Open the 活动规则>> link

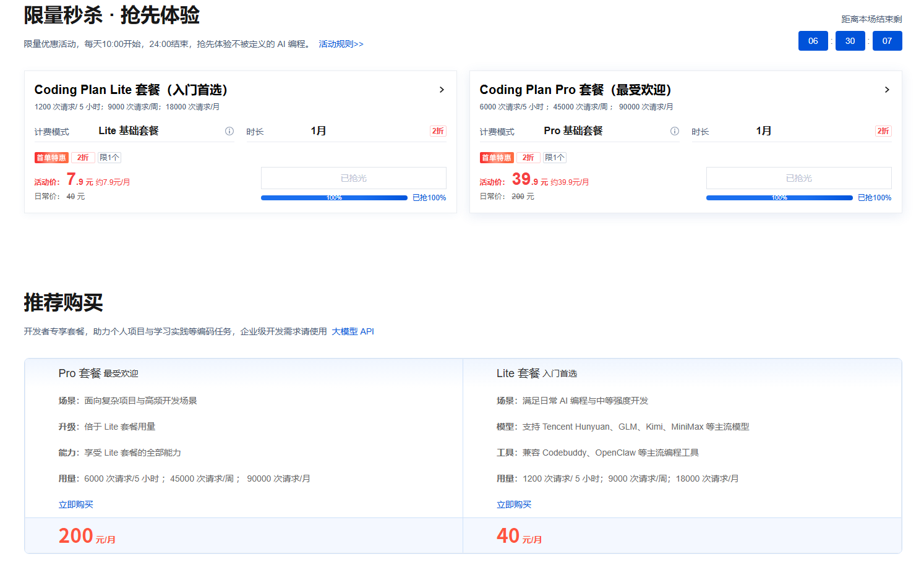(x=341, y=44)
